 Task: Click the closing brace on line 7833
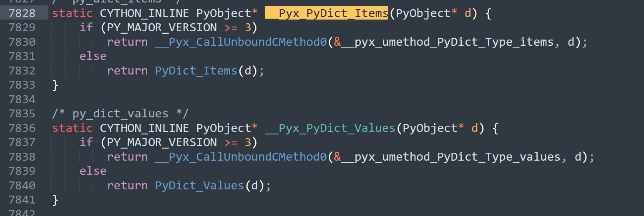pos(55,85)
